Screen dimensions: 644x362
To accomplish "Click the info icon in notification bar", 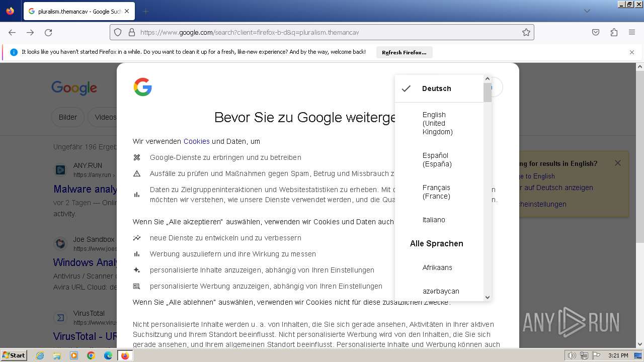I will (14, 52).
